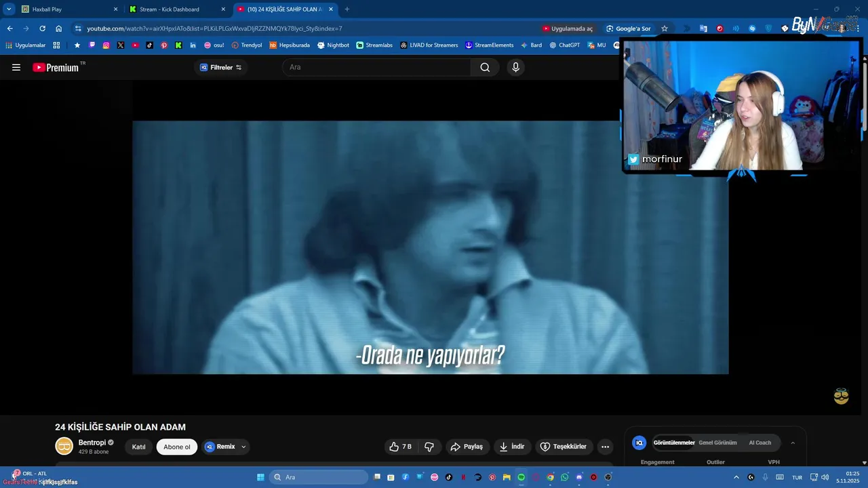
Task: Open the tab-groups grid icon
Action: [56, 45]
